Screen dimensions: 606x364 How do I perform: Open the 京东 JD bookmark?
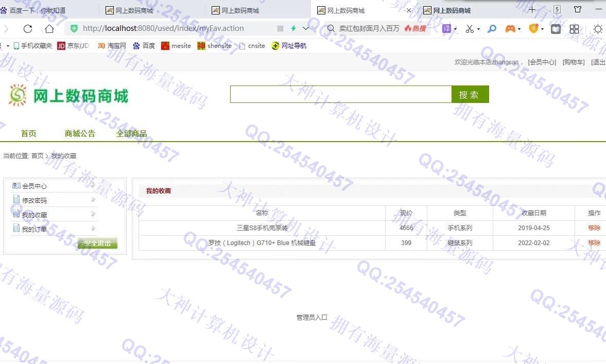pyautogui.click(x=73, y=46)
